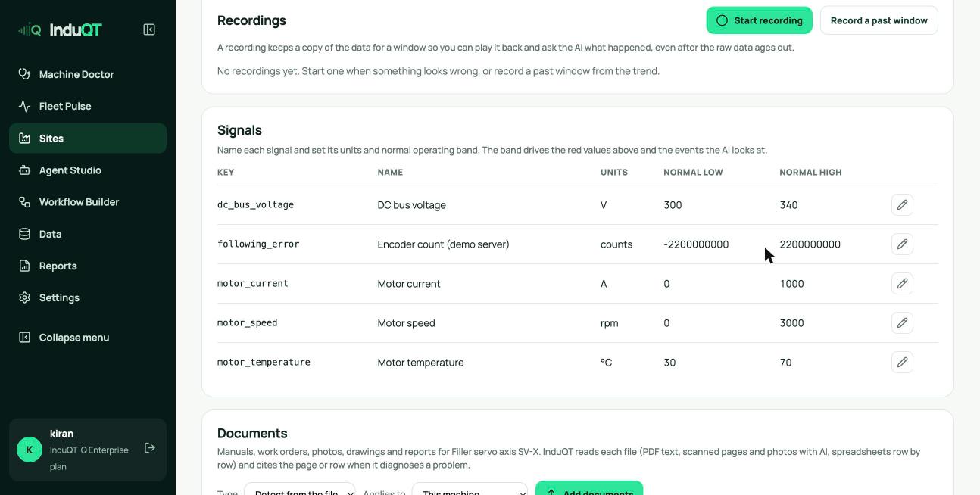The width and height of the screenshot is (980, 495).
Task: Select the motor_speed key
Action: tap(248, 323)
